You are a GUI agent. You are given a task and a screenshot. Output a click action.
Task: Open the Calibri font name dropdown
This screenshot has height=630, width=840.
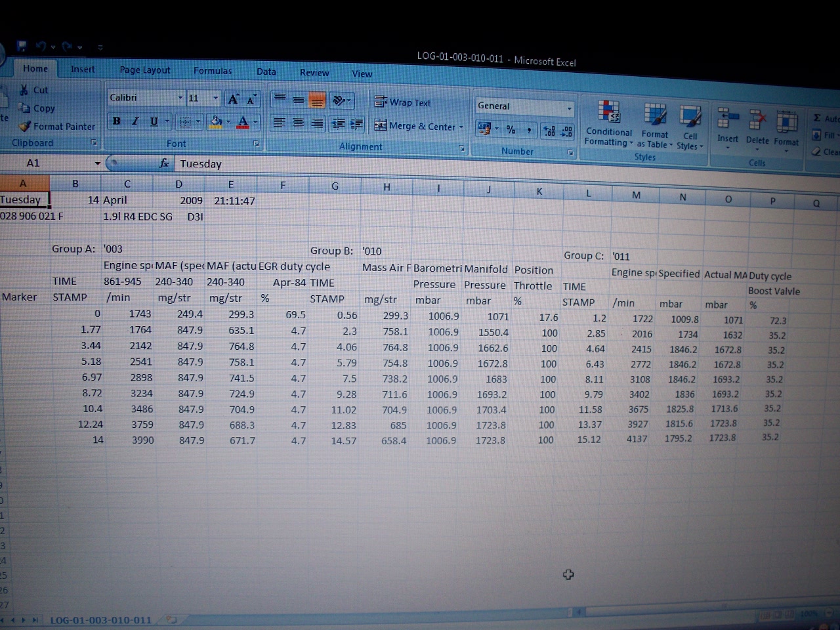pyautogui.click(x=180, y=98)
